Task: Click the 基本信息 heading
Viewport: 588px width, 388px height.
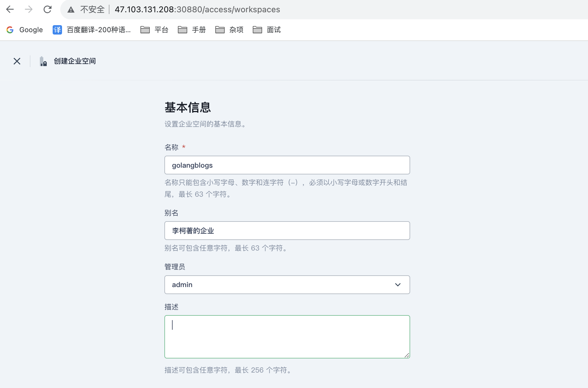Action: 188,107
